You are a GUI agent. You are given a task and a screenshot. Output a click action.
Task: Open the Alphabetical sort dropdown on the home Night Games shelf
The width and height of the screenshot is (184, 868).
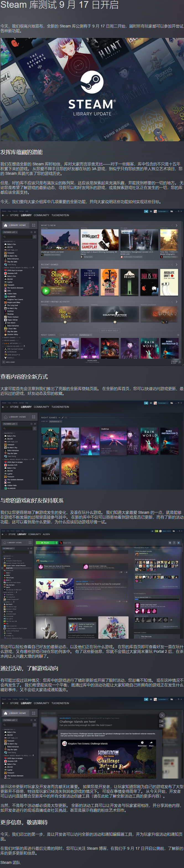coord(85,335)
